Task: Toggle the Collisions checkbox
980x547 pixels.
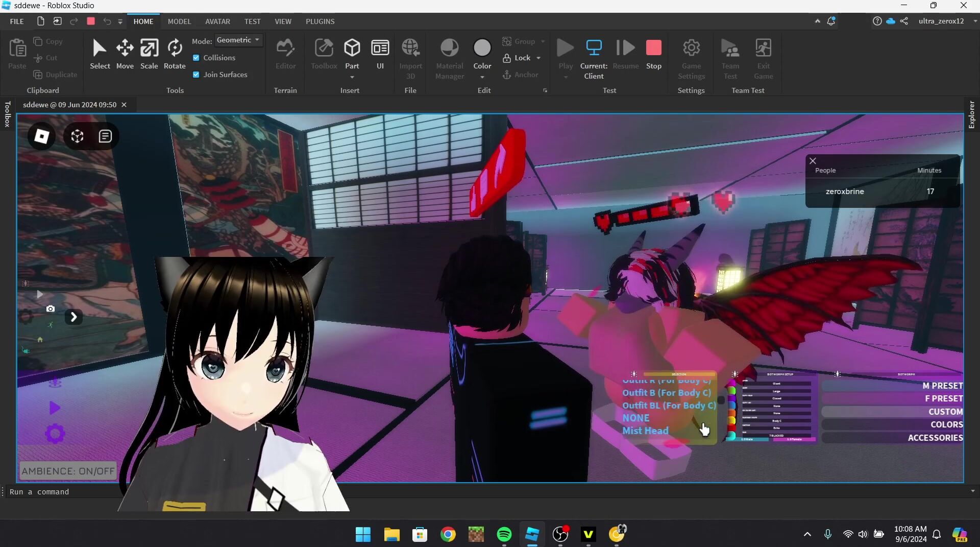Action: 196,58
